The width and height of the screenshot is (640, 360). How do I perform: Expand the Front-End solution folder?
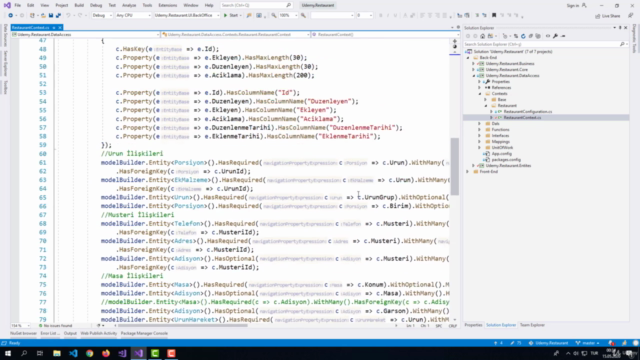468,172
